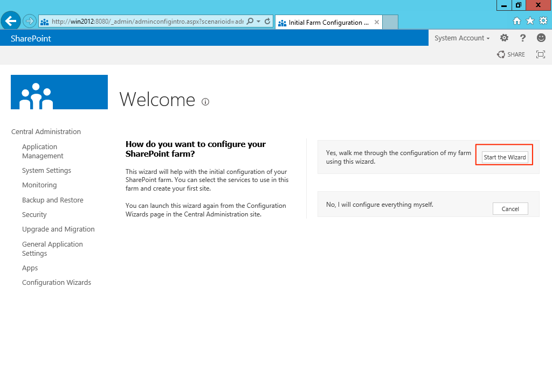552x392 pixels.
Task: Open a new blank browser tab
Action: pos(390,22)
